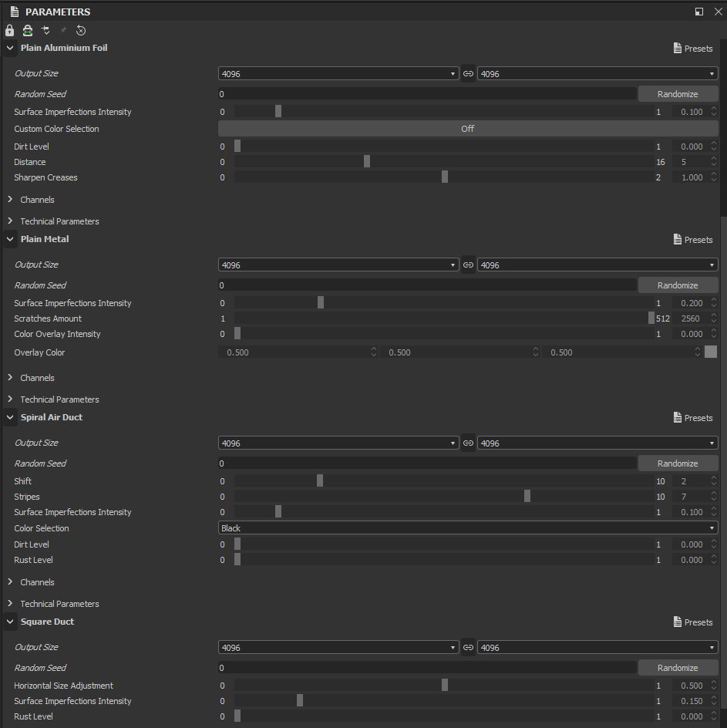
Task: Toggle Custom Color Selection Off button
Action: 468,129
